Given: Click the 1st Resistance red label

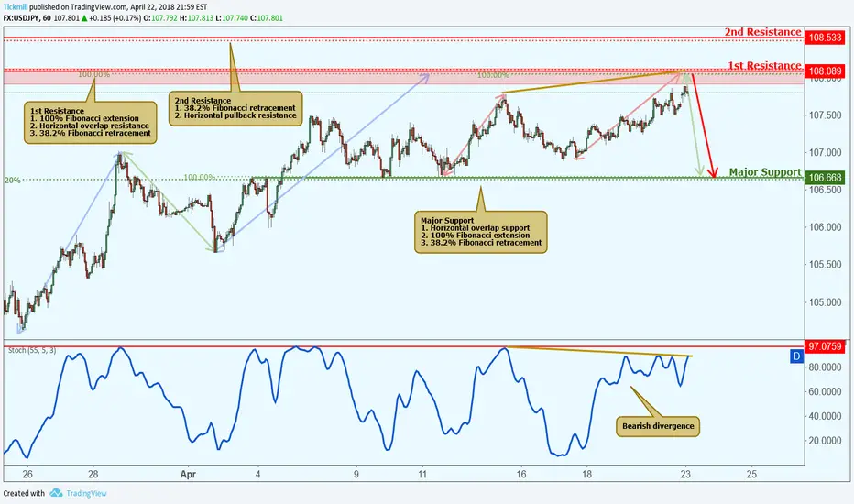Looking at the screenshot, I should [x=764, y=65].
